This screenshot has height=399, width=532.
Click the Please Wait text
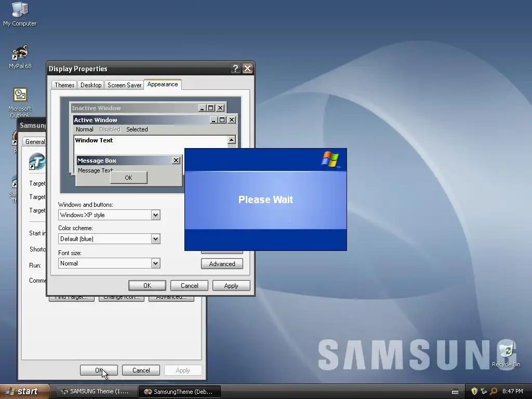pyautogui.click(x=265, y=199)
